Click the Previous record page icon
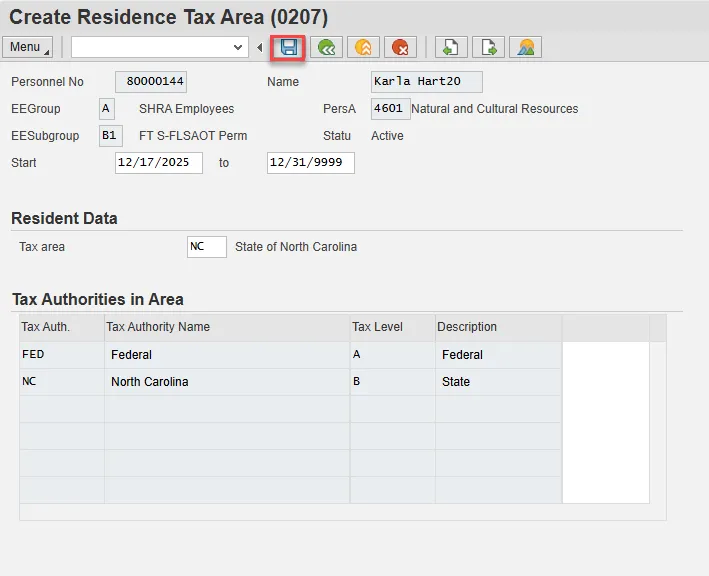Image resolution: width=709 pixels, height=576 pixels. coord(451,47)
